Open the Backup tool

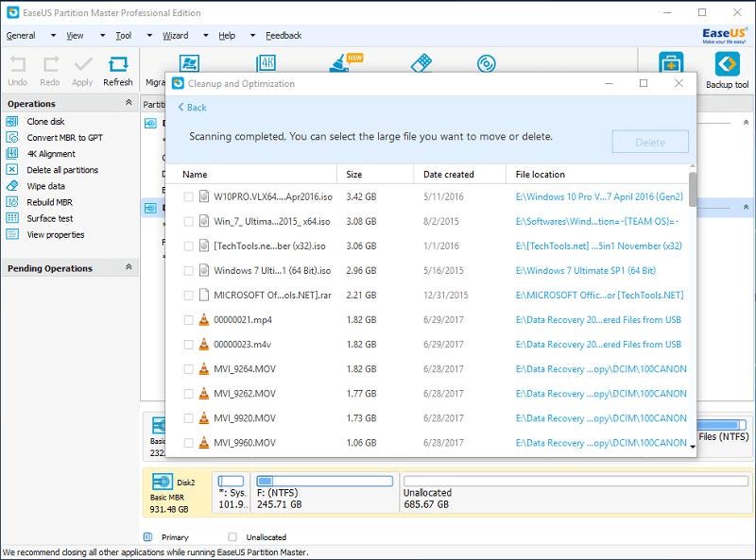727,71
